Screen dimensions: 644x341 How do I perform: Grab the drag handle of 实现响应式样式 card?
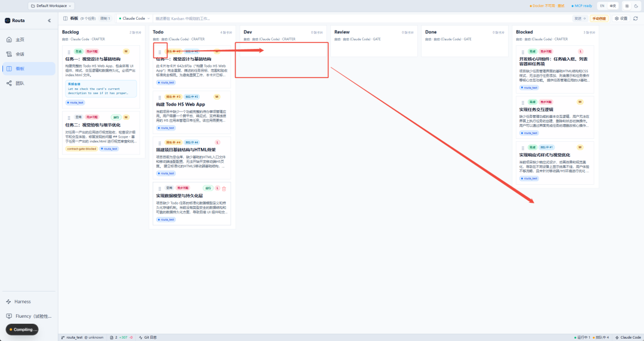523,148
